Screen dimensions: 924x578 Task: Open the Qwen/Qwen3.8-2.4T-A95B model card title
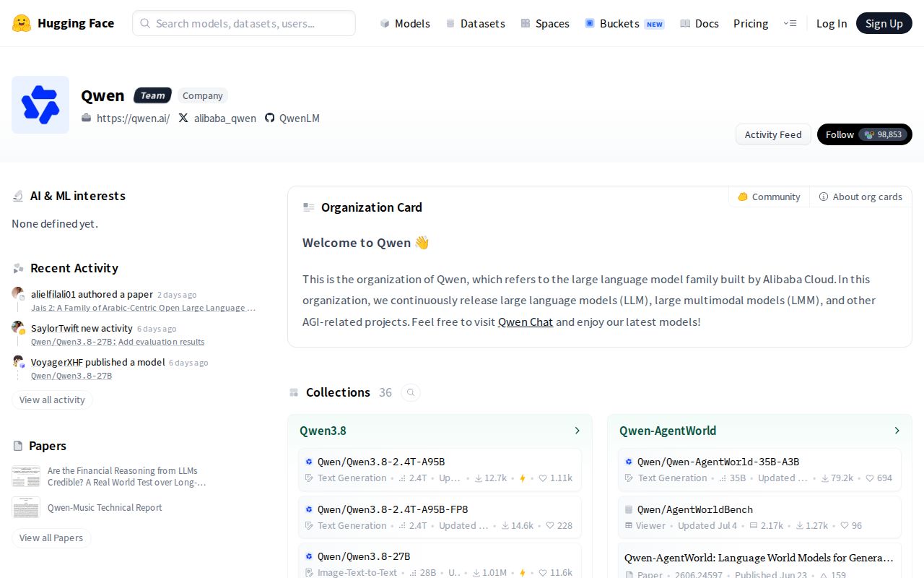tap(381, 462)
